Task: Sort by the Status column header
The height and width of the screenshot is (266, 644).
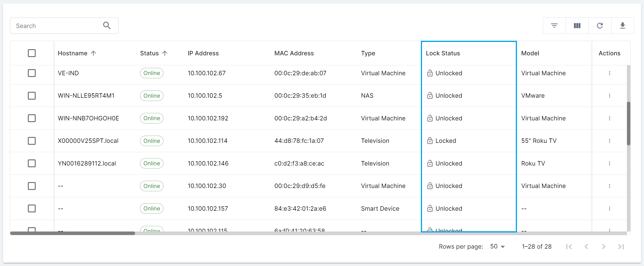Action: click(149, 53)
